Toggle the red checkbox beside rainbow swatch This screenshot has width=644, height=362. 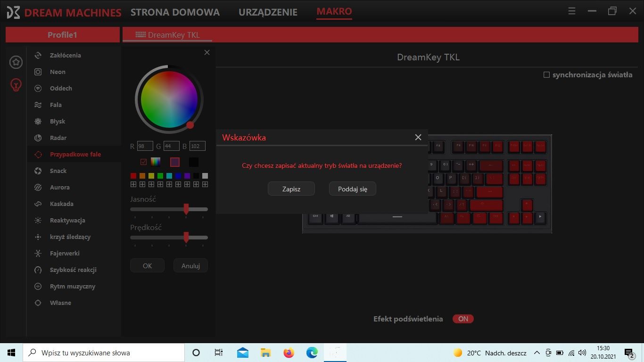pos(144,162)
